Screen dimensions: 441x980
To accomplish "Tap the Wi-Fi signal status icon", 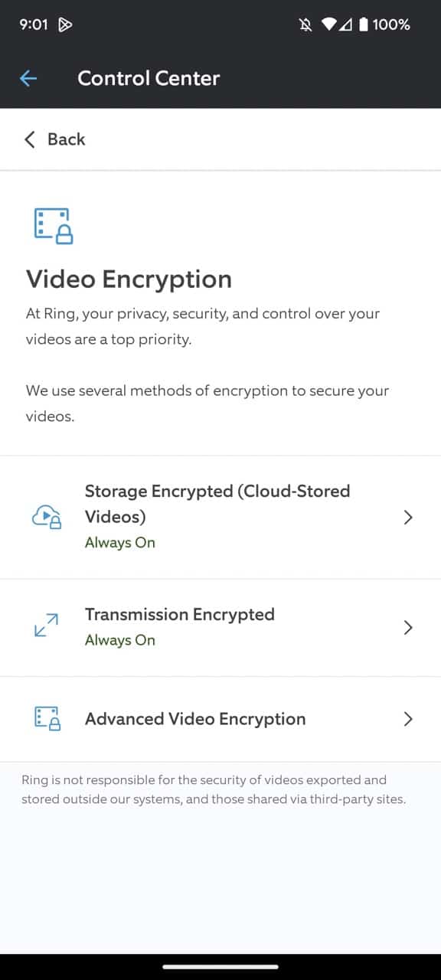I will click(329, 24).
